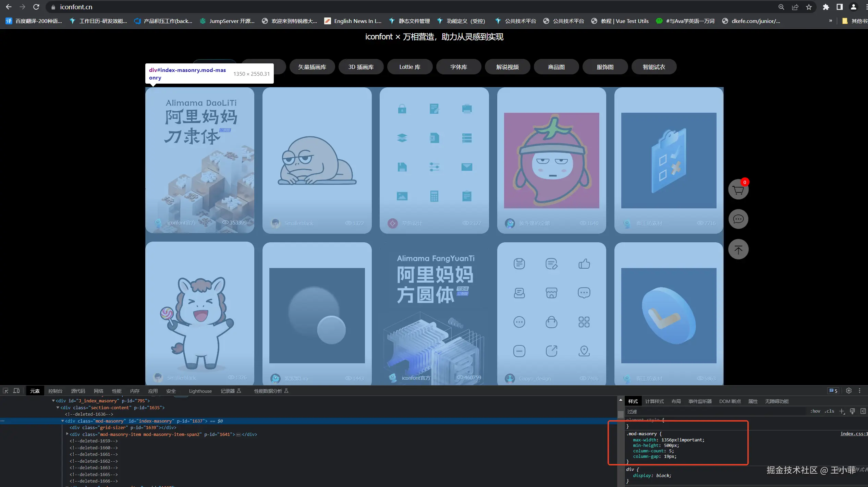Bookmark page with the star icon
The image size is (868, 487).
809,7
